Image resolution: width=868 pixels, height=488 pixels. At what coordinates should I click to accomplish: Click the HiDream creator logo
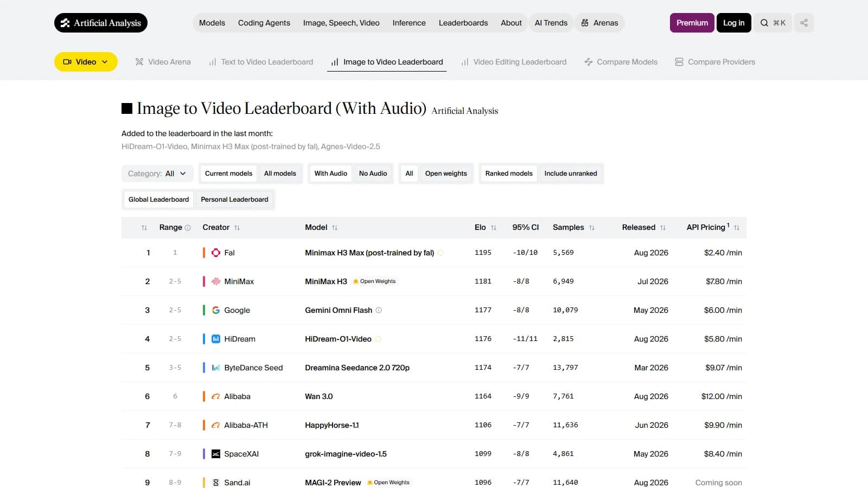click(216, 339)
